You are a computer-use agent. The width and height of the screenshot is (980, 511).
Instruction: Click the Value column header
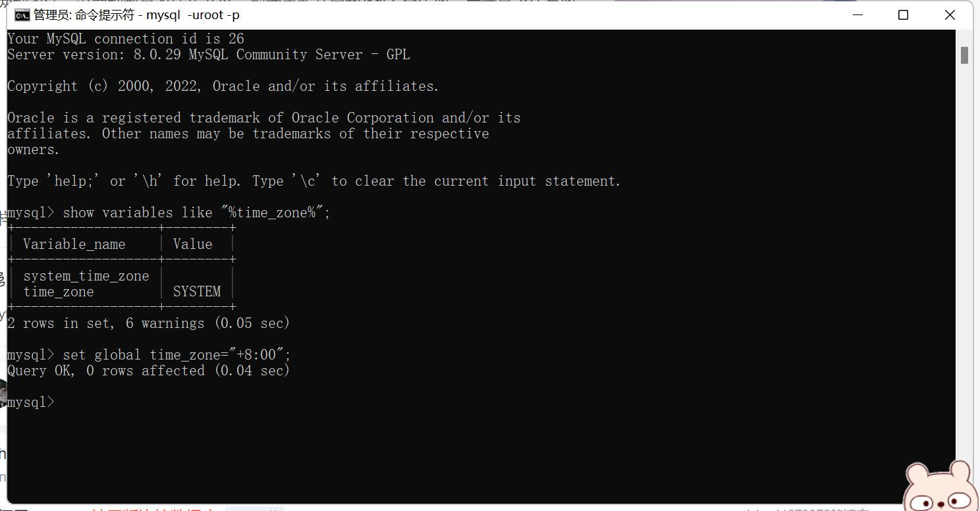coord(192,244)
